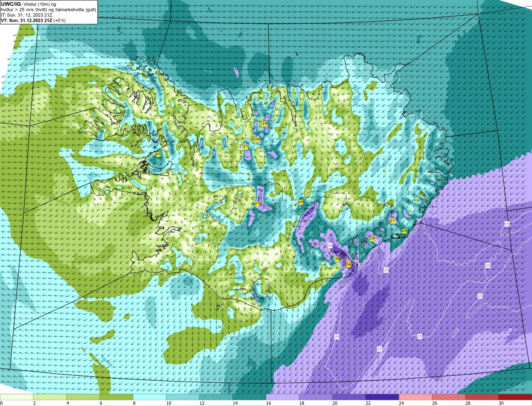Click the '30' tick label on the color scale
The height and width of the screenshot is (406, 532).
pyautogui.click(x=501, y=403)
